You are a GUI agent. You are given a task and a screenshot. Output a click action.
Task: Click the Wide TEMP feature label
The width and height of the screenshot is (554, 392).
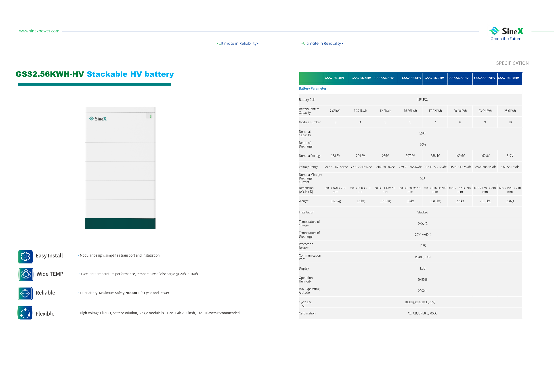click(50, 274)
